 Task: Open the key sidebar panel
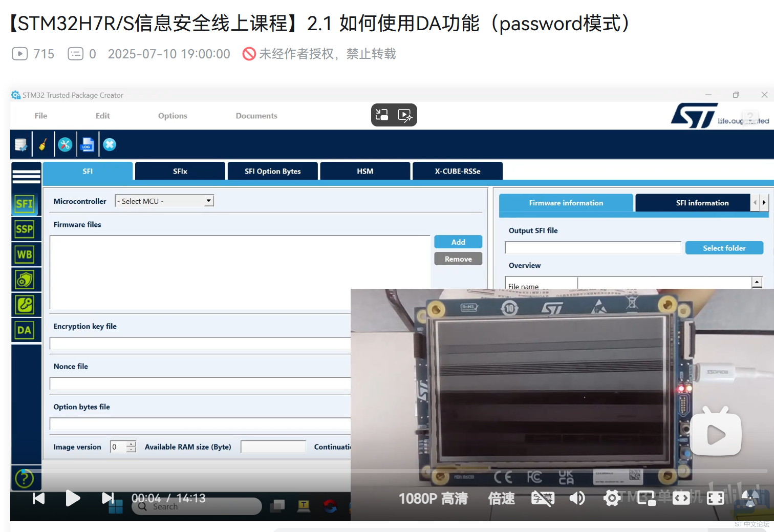click(x=25, y=305)
